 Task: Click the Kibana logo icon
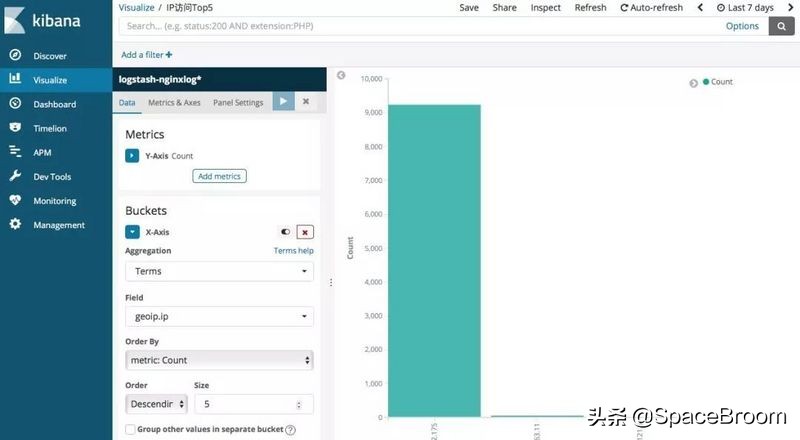[x=15, y=20]
